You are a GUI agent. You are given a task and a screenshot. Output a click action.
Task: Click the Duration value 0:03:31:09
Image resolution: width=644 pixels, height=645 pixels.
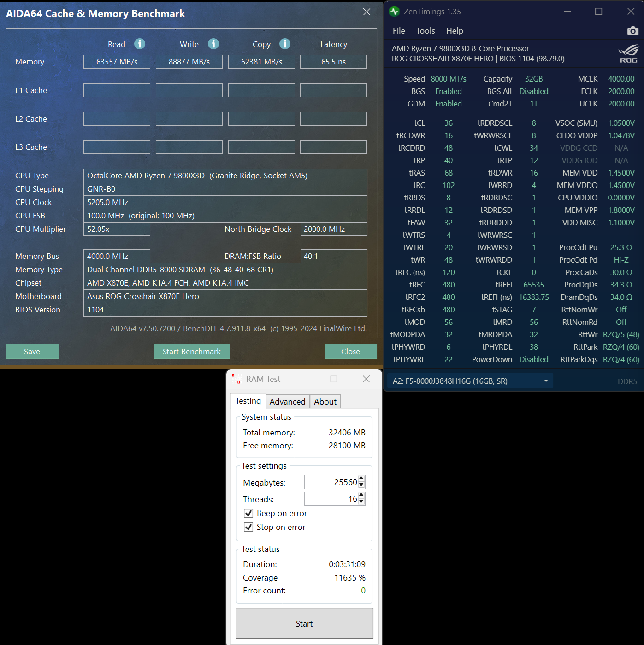pyautogui.click(x=347, y=564)
